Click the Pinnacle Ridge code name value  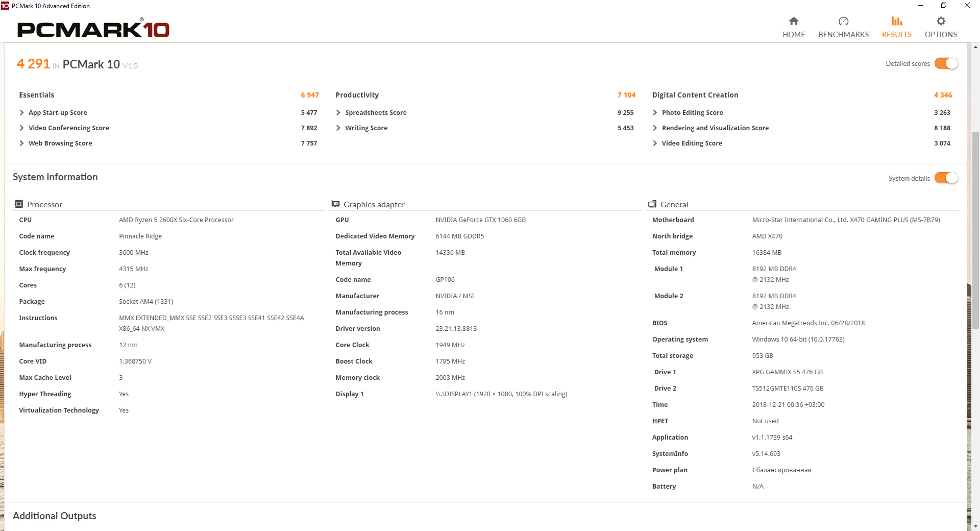click(140, 236)
